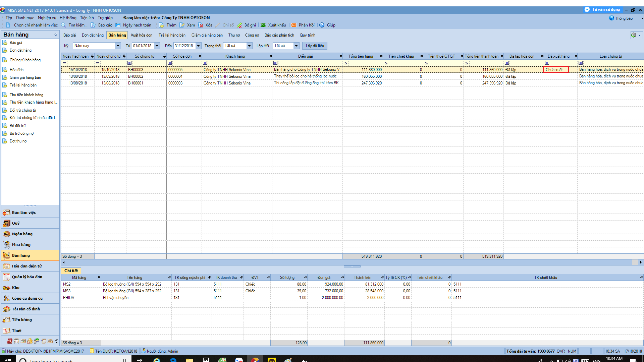This screenshot has width=644, height=362.
Task: Switch to the Báo cáo phân tích tab
Action: point(279,35)
